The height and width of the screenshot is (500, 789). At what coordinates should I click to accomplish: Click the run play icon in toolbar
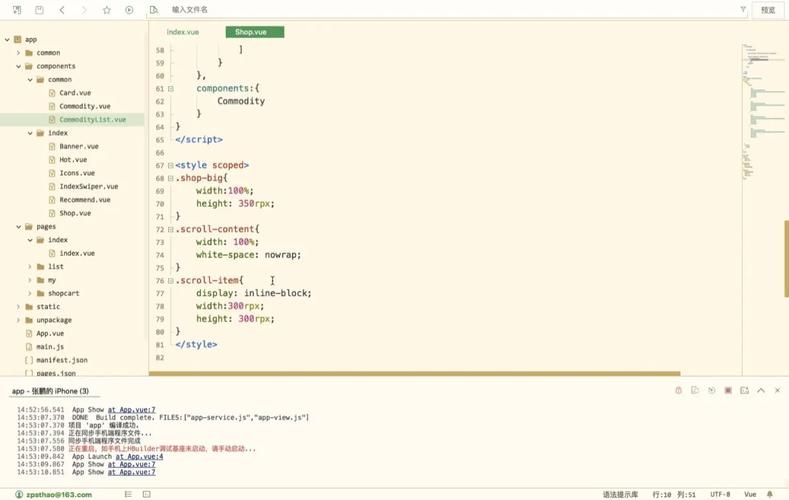pyautogui.click(x=129, y=10)
